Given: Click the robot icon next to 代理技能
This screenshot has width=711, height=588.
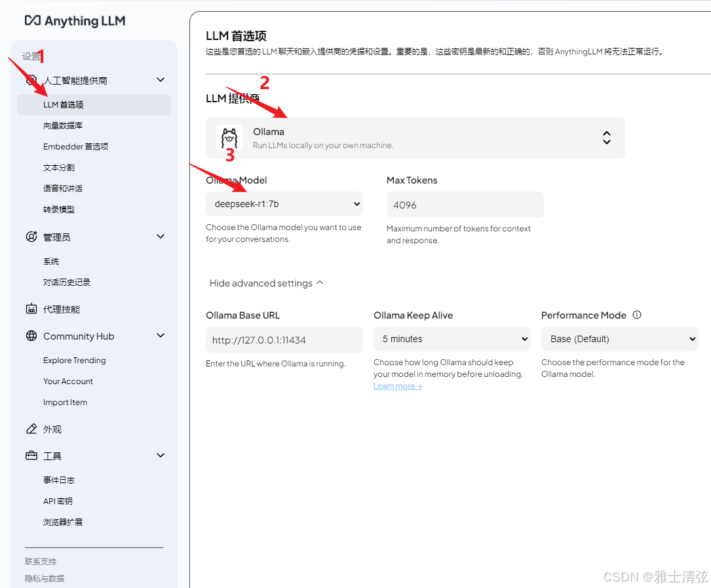Looking at the screenshot, I should point(31,309).
